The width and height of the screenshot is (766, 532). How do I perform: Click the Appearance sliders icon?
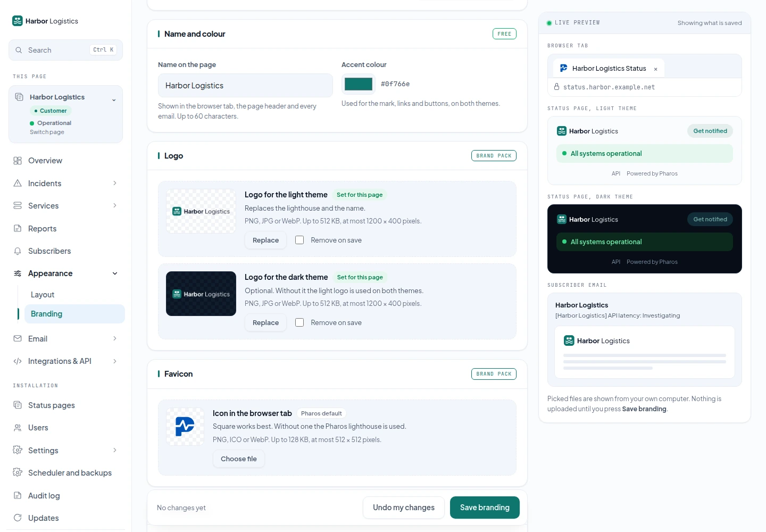(x=18, y=273)
